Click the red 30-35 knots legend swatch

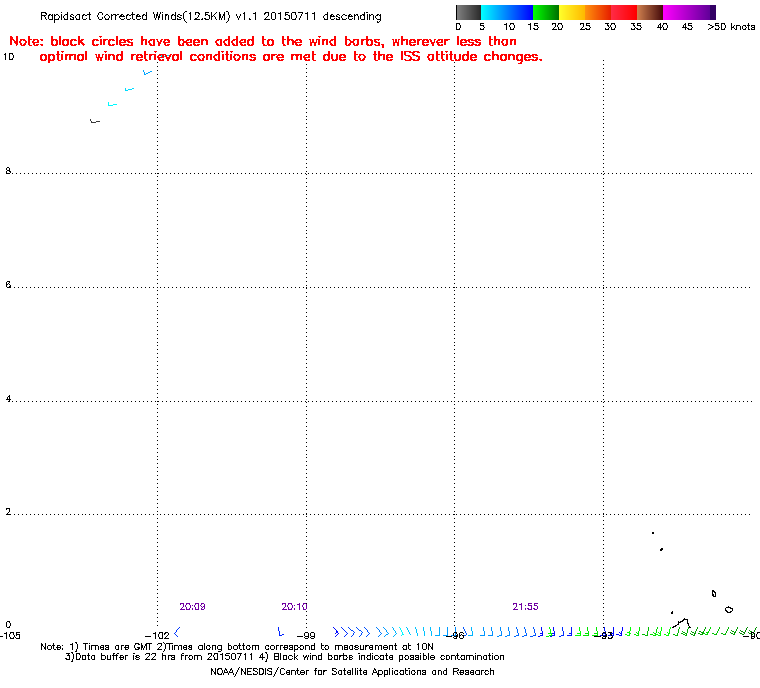(x=624, y=12)
